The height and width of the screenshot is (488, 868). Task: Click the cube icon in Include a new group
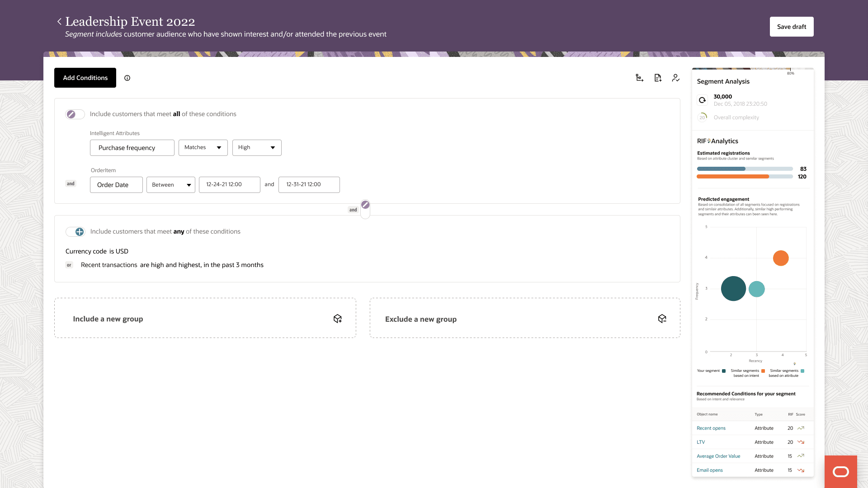pos(337,319)
